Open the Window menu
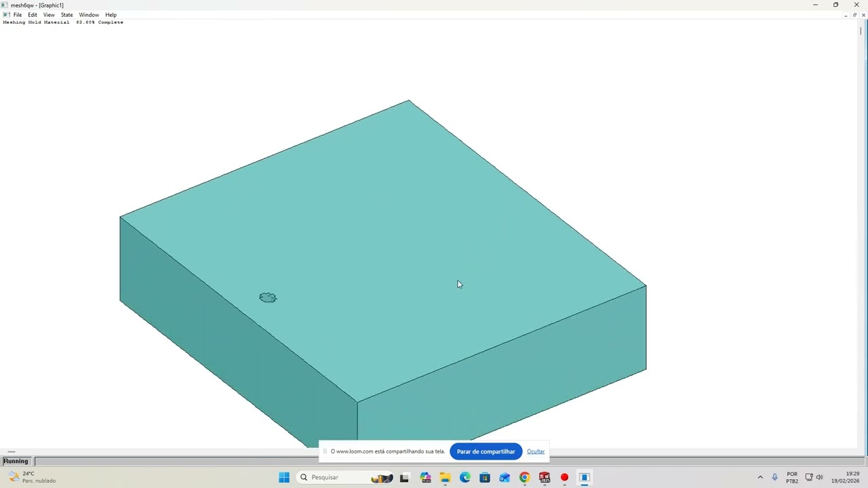 (89, 15)
